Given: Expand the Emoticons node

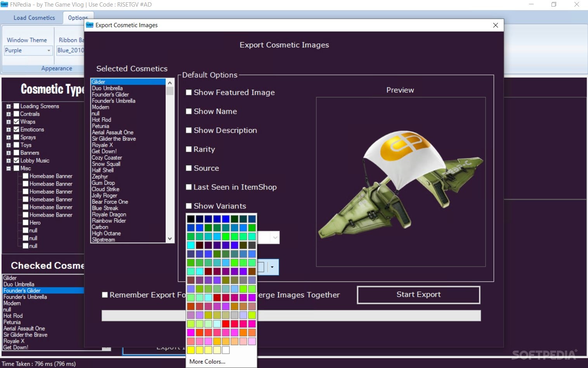Looking at the screenshot, I should 9,130.
